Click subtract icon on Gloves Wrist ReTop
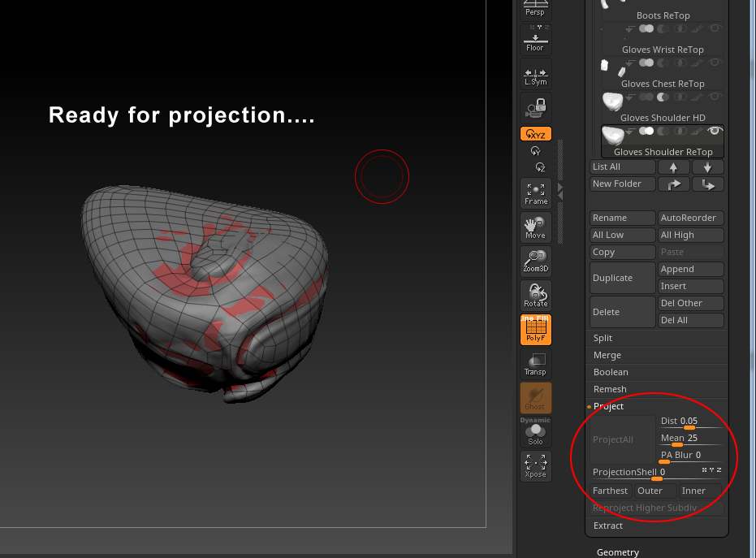The height and width of the screenshot is (558, 756). click(x=663, y=28)
